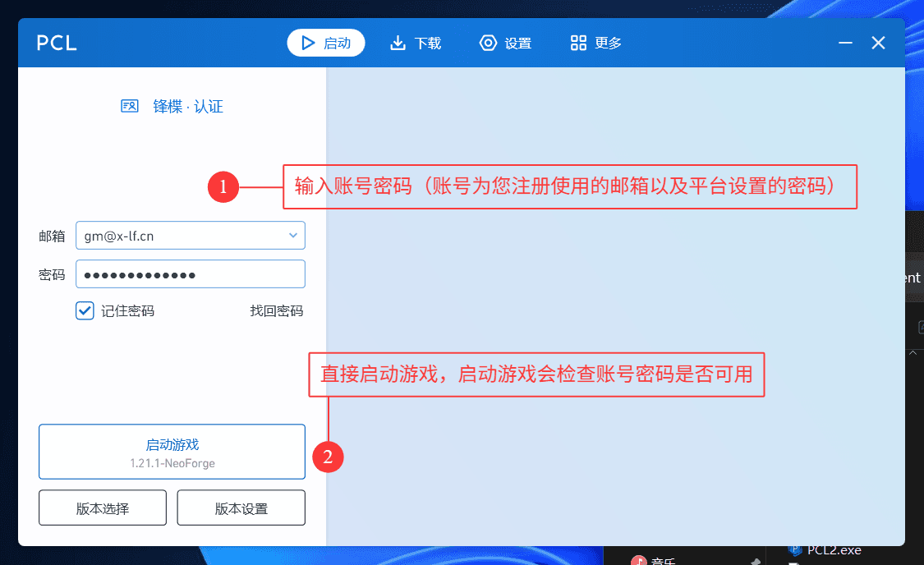Open 版本选择 version selection
This screenshot has width=924, height=565.
(x=103, y=508)
